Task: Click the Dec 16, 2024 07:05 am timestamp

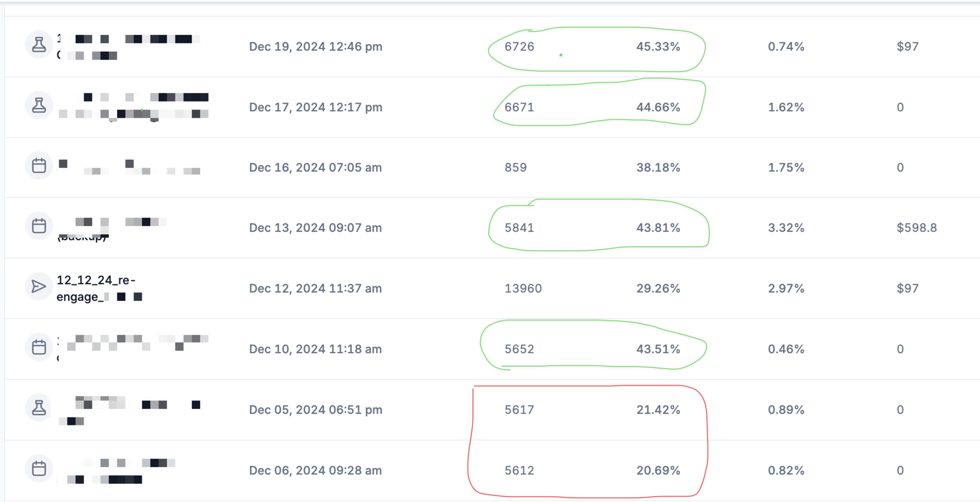Action: 315,167
